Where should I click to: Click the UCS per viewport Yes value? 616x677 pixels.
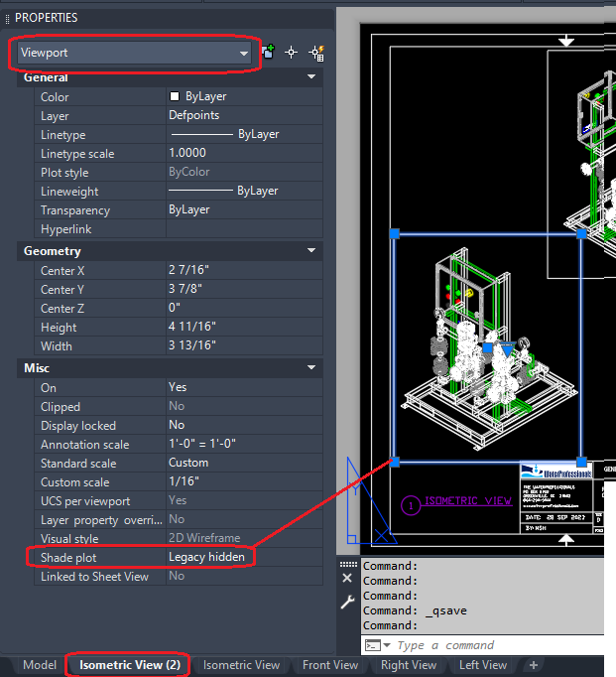244,501
